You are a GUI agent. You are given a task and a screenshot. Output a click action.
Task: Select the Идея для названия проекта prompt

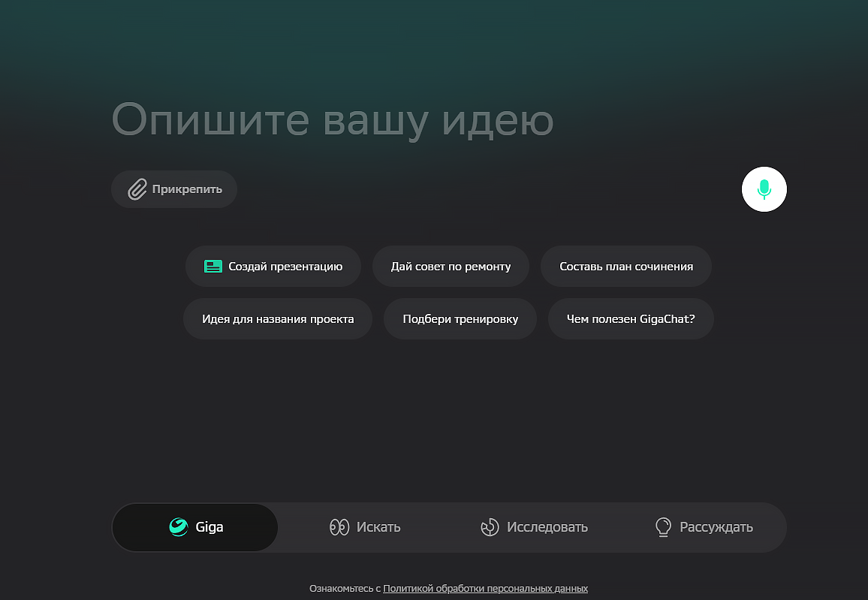[x=278, y=319]
